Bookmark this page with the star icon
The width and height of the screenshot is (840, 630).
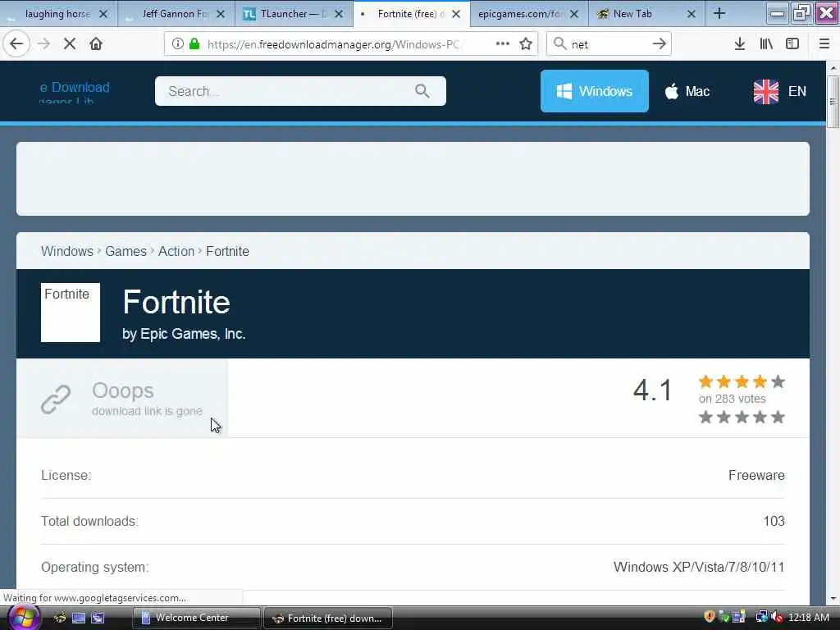click(526, 44)
